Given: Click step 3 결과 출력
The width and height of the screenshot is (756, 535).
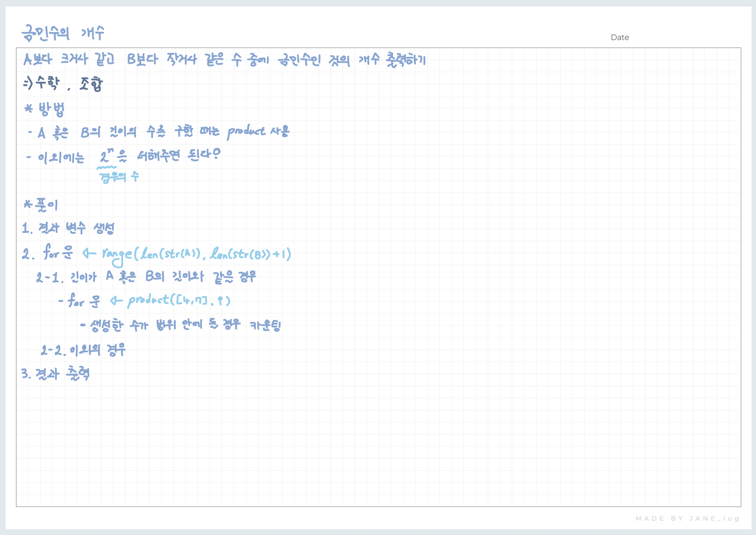Looking at the screenshot, I should (x=55, y=374).
